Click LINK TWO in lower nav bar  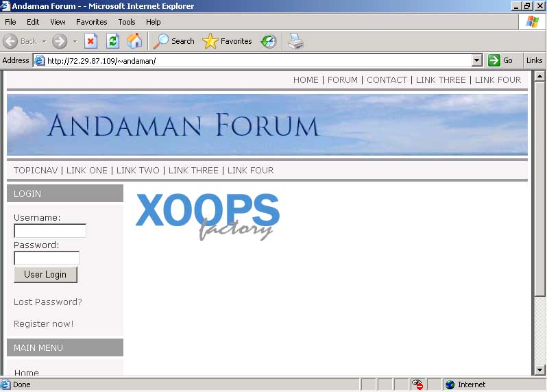coord(138,170)
